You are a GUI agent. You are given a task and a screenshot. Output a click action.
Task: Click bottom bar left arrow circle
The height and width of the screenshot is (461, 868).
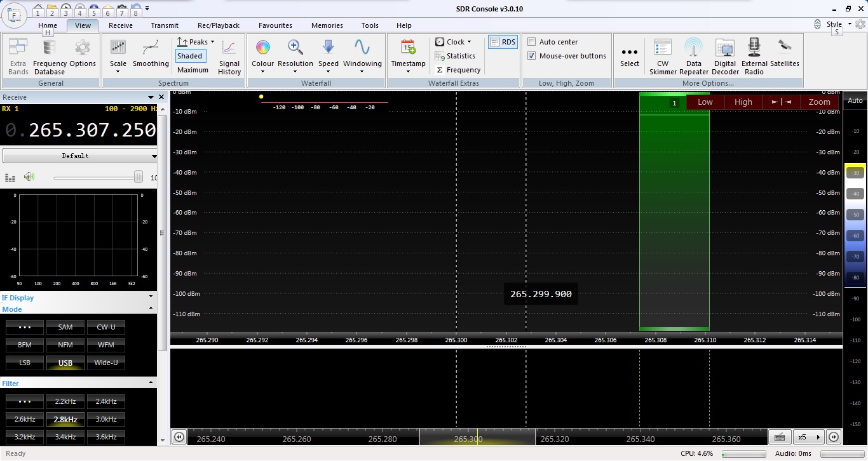(x=179, y=437)
